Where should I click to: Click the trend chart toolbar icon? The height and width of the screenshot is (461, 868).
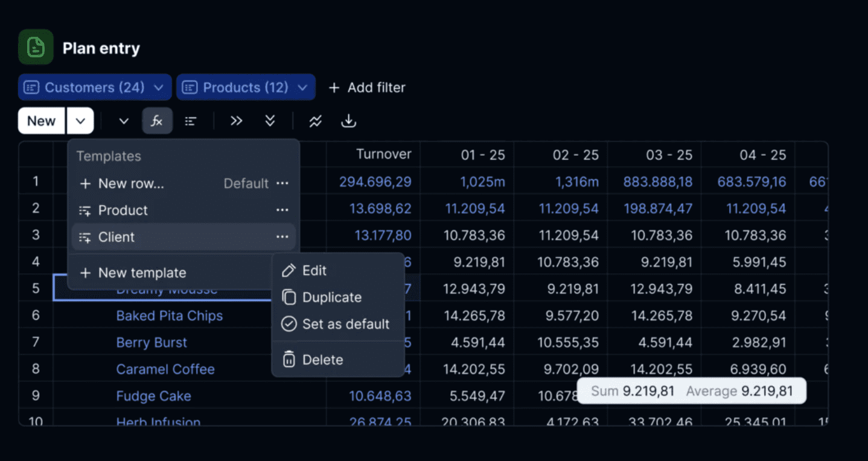tap(315, 121)
